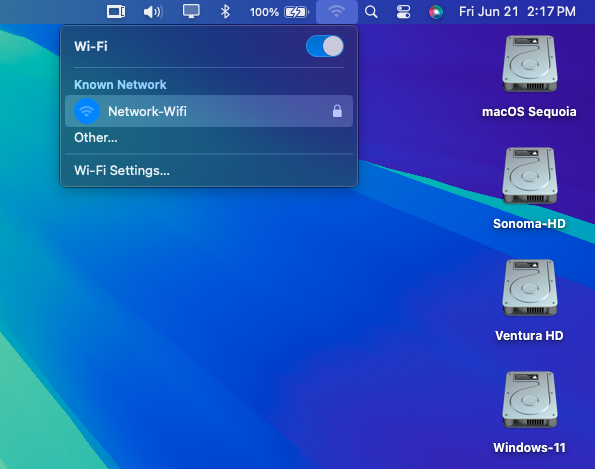Screen dimensions: 595x469
Task: Click the 'Ventura HD' desktop label
Action: (529, 335)
